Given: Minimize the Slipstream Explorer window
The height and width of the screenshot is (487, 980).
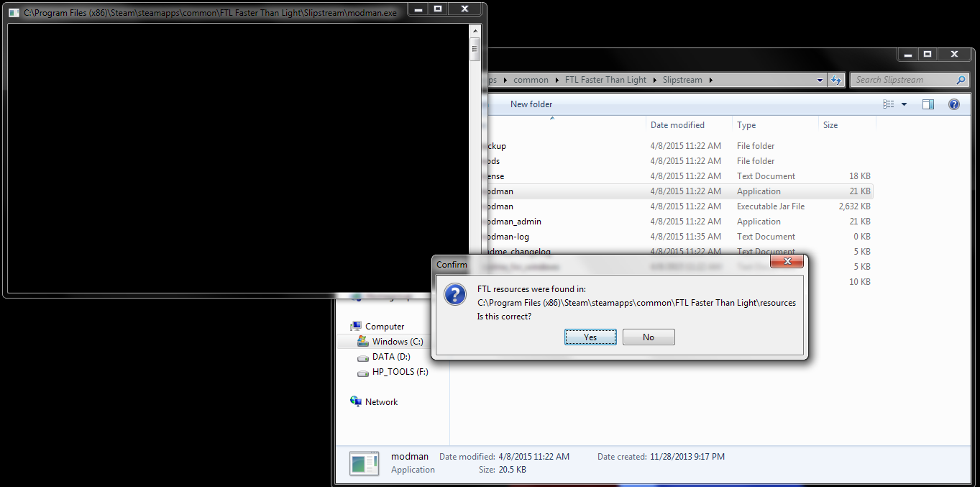Looking at the screenshot, I should point(908,55).
